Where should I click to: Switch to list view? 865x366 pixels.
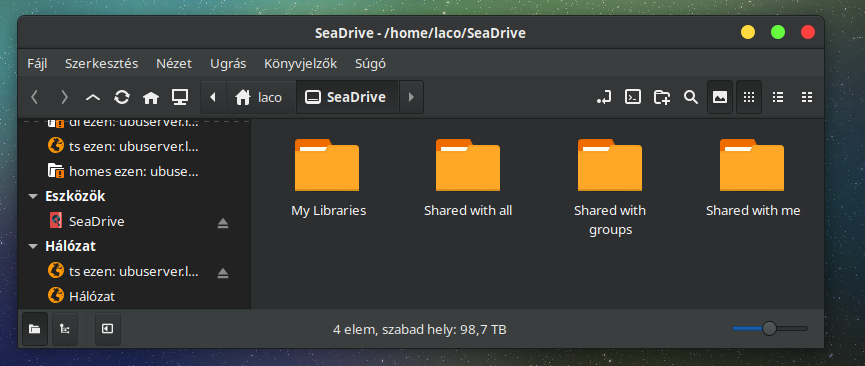778,97
